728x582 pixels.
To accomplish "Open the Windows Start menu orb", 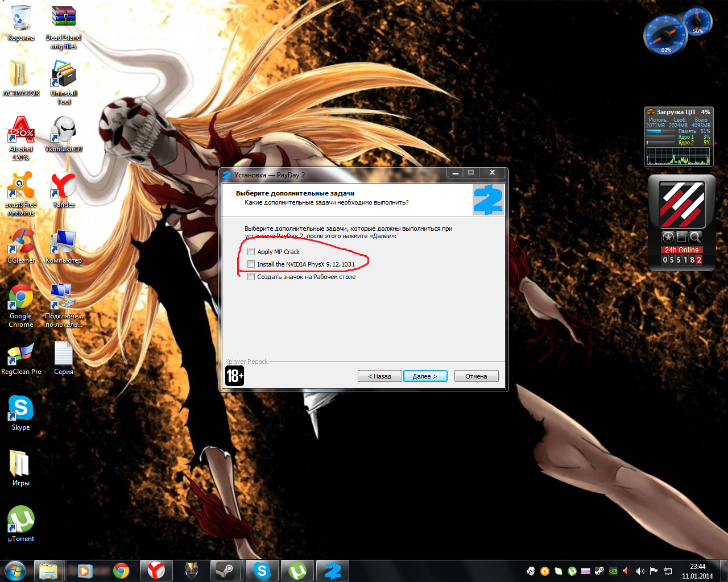I will click(15, 571).
